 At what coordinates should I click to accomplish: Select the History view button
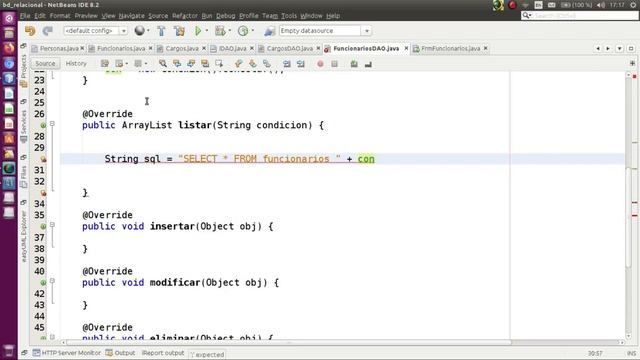(x=76, y=64)
